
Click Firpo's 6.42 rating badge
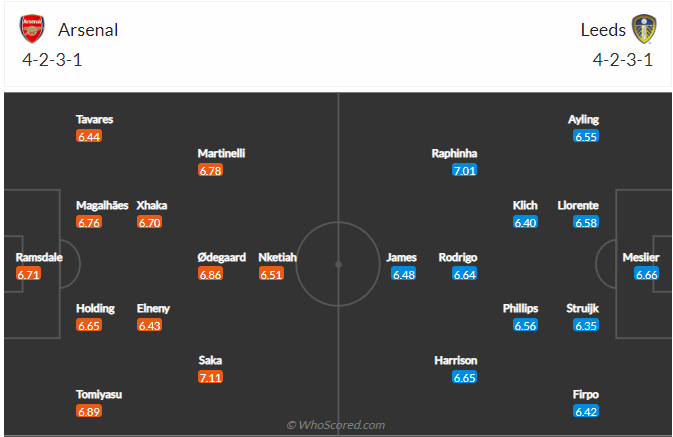point(586,411)
